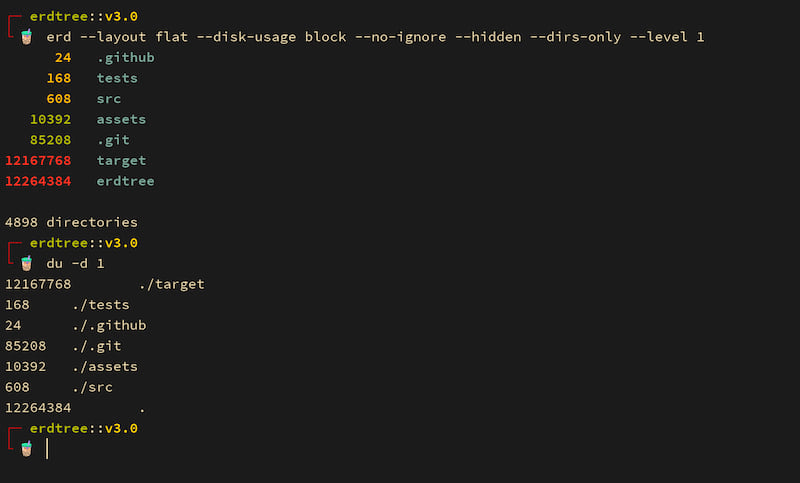Click the red 12167768 size value

(x=38, y=161)
